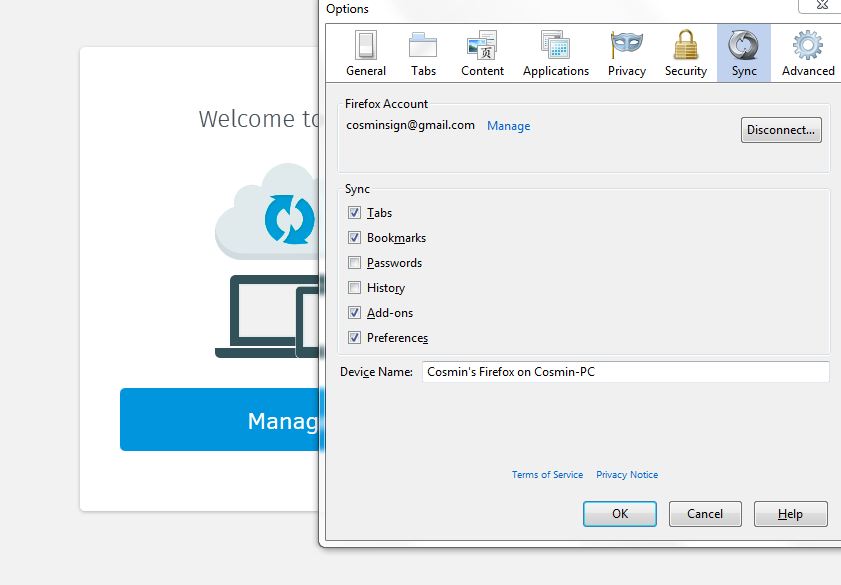The image size is (841, 585).
Task: Uncheck the Tabs sync checkbox
Action: (x=354, y=213)
